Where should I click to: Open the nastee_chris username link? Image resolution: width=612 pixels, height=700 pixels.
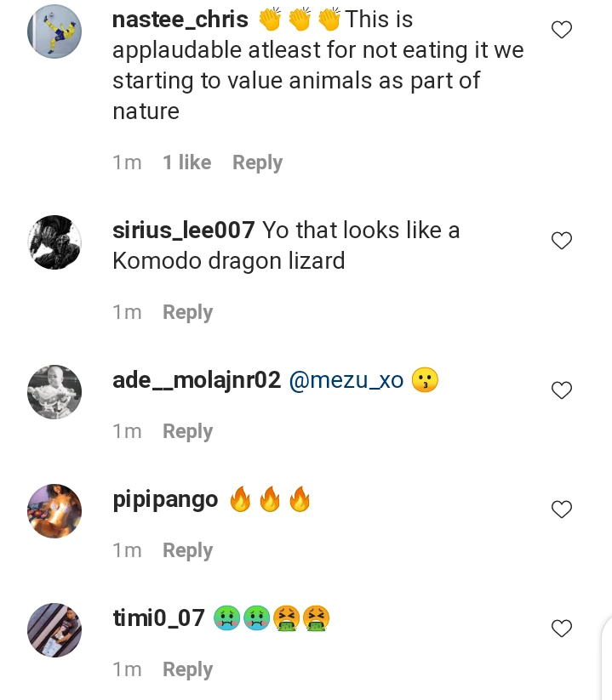click(180, 20)
